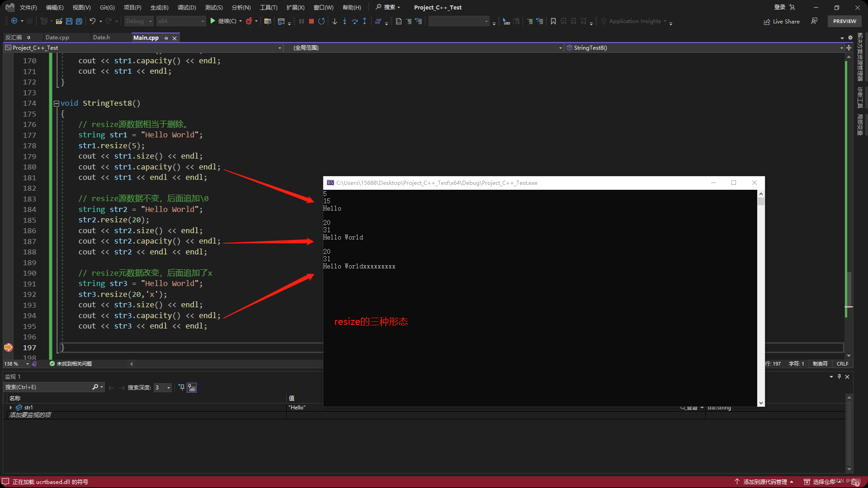Toggle the watch window pin-hover icon
The width and height of the screenshot is (868, 488).
click(x=182, y=387)
